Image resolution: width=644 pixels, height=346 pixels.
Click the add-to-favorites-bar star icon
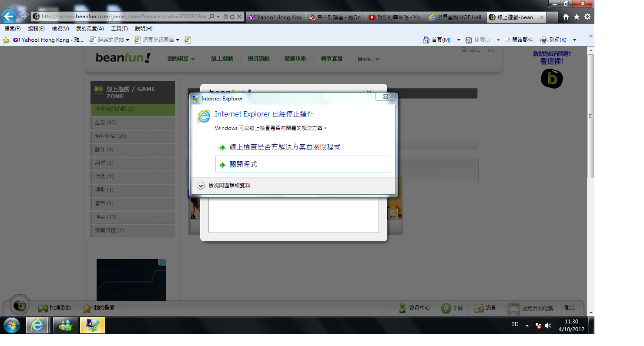pyautogui.click(x=6, y=40)
